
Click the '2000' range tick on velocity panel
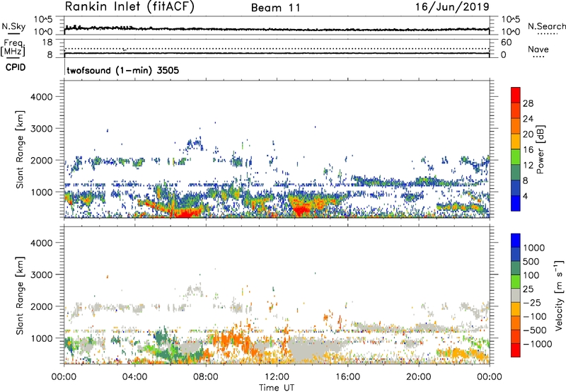coord(41,306)
